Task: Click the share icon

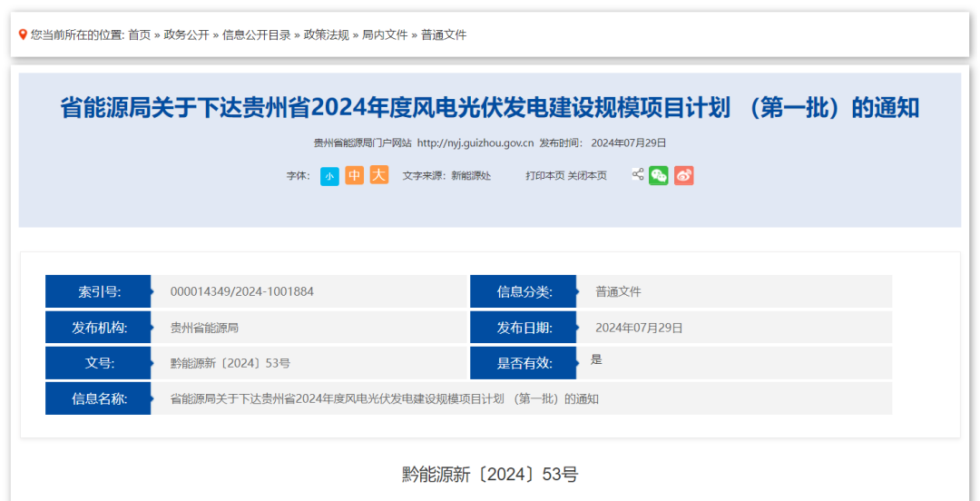Action: (x=638, y=174)
